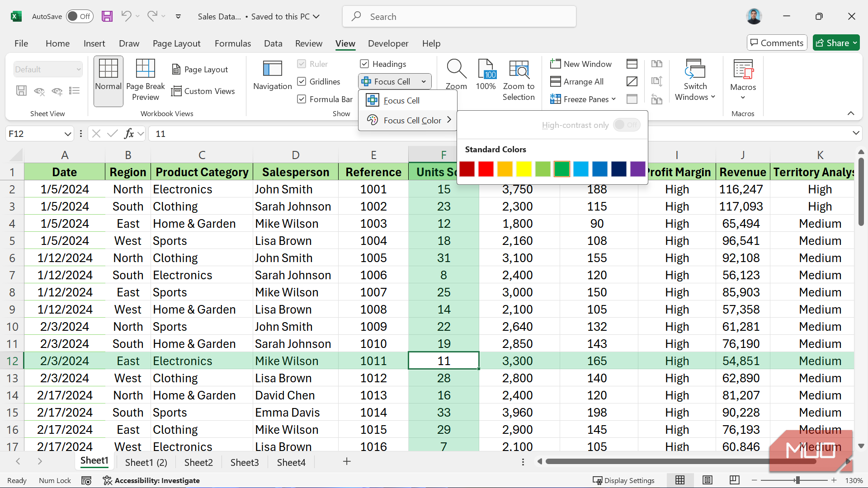868x488 pixels.
Task: Click the Normal view status bar icon
Action: pos(680,480)
